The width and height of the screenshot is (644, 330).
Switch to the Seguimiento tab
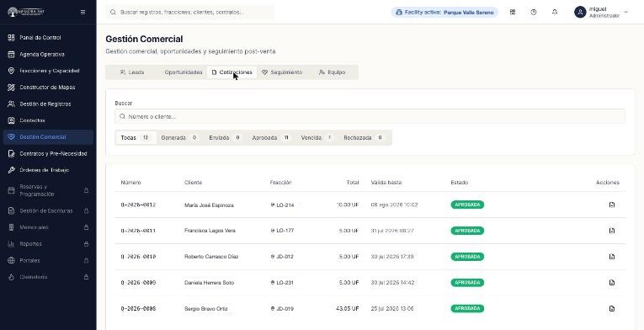point(282,72)
